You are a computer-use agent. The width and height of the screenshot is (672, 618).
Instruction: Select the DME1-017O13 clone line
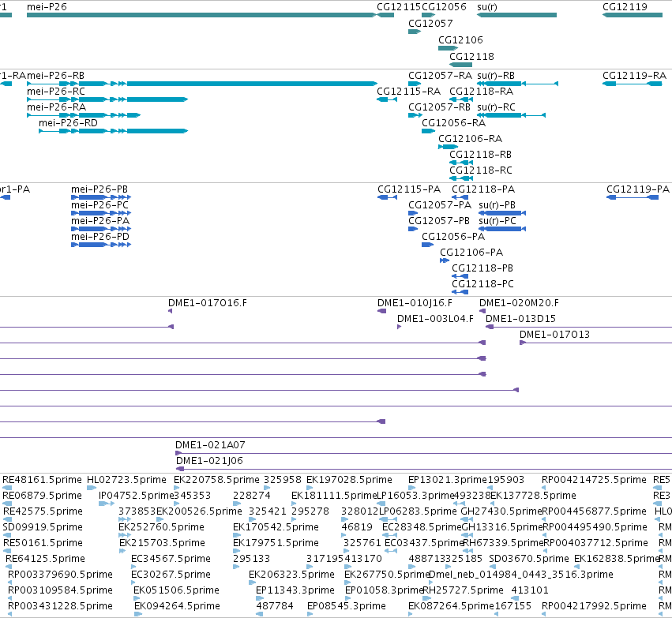coord(595,343)
